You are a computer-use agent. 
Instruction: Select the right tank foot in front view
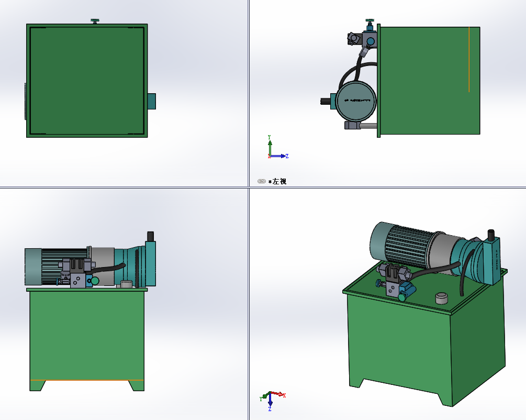[137, 385]
